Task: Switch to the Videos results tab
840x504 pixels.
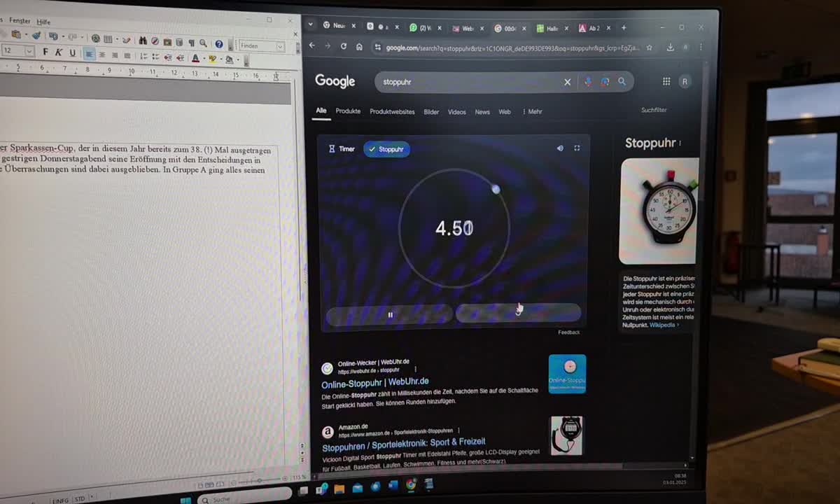Action: click(456, 112)
